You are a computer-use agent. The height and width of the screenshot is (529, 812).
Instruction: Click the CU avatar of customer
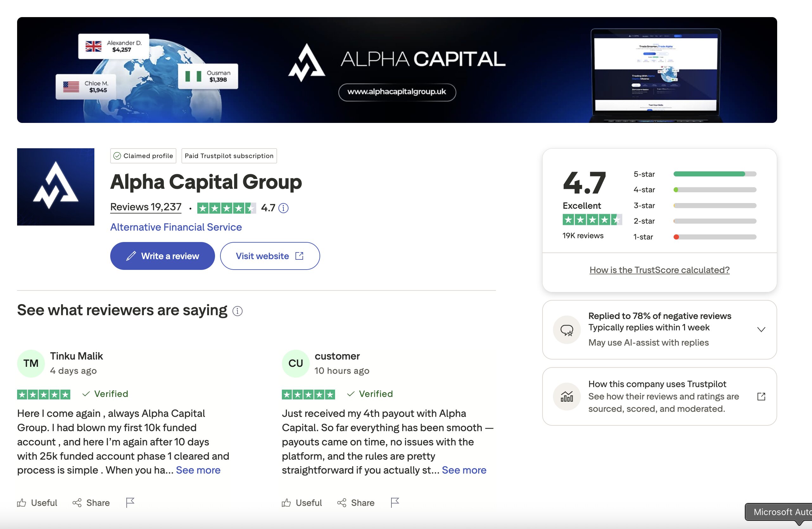coord(296,363)
